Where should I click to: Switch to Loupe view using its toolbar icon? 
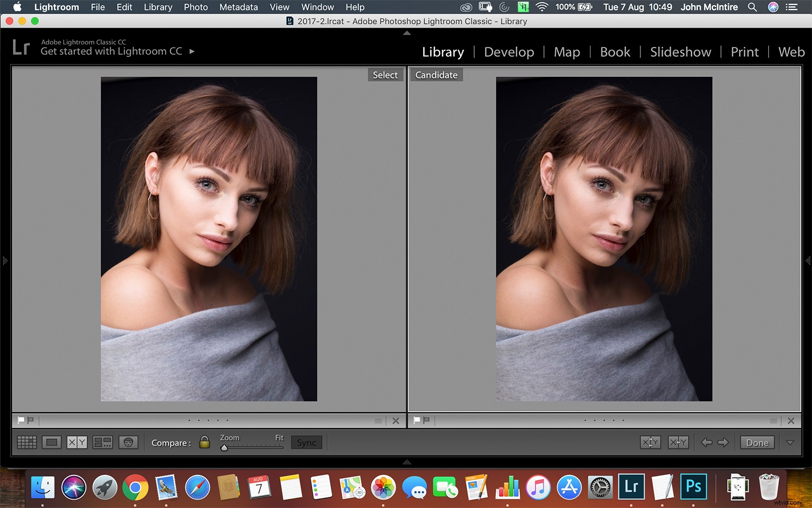coord(52,442)
